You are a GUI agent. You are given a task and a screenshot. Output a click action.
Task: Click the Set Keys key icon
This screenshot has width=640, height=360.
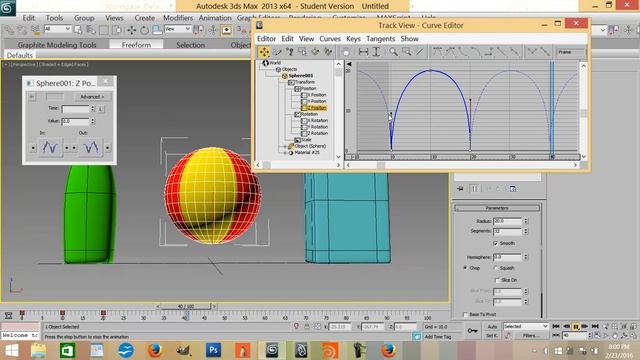(473, 330)
